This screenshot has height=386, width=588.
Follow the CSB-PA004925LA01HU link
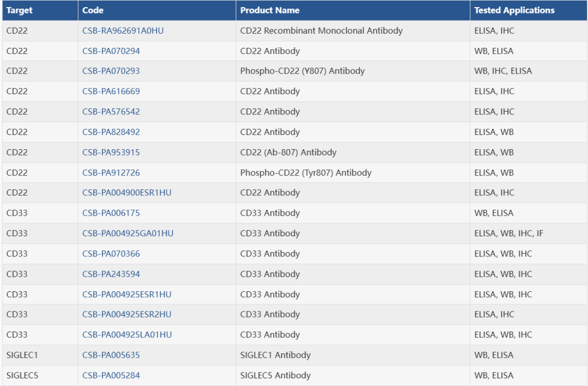pyautogui.click(x=127, y=335)
